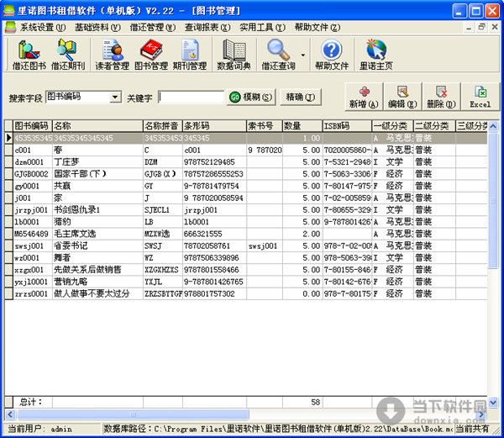504x438 pixels.
Task: Select the 书剑恩仇录1 row
Action: click(246, 210)
